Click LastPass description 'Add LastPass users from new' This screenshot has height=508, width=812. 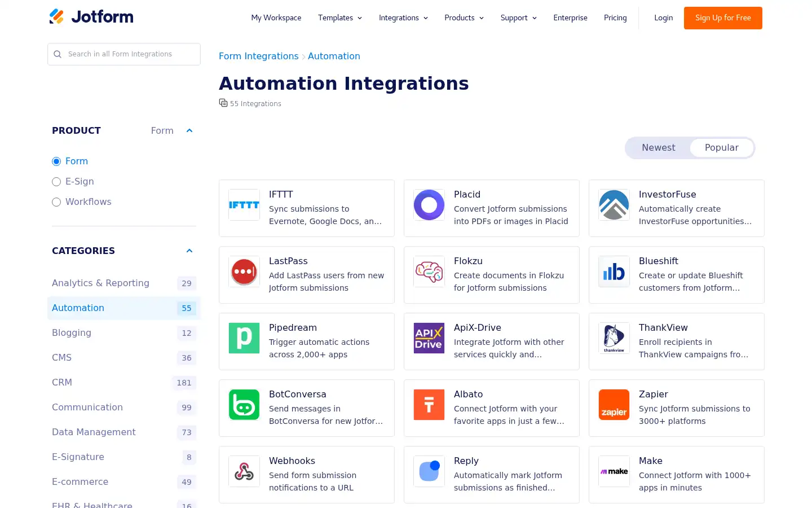pos(326,275)
